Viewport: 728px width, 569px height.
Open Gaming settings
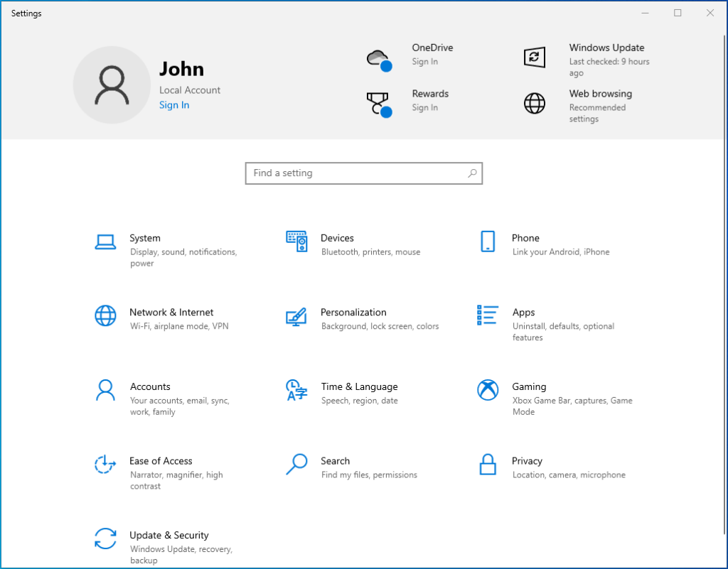point(529,391)
